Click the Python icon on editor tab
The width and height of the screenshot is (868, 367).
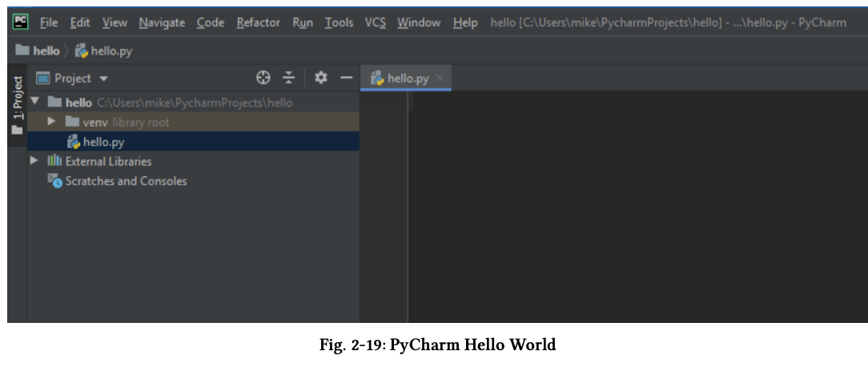(377, 79)
